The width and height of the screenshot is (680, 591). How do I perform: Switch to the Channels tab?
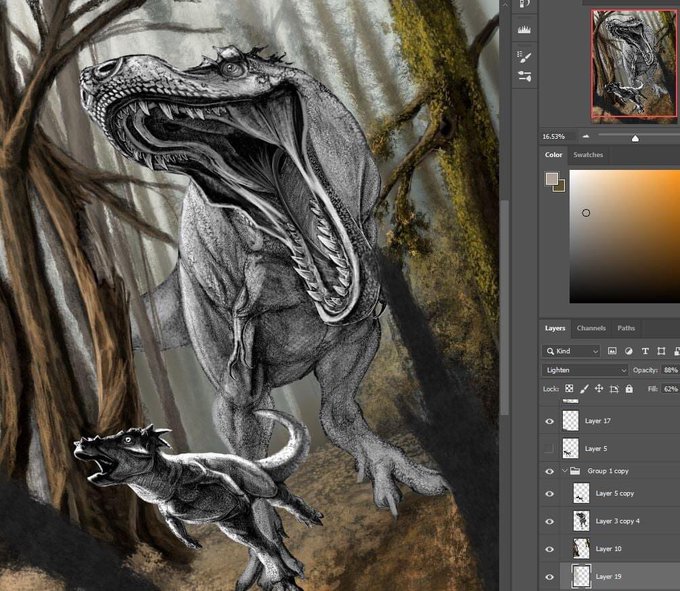[591, 328]
